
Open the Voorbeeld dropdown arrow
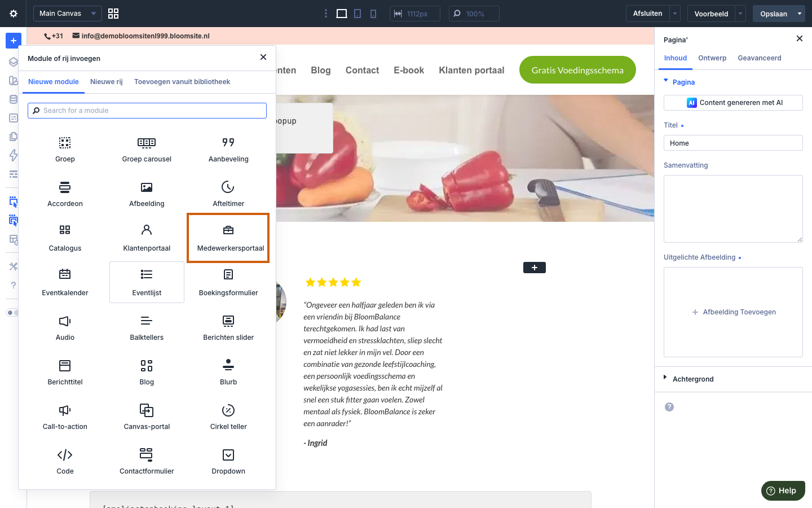740,14
